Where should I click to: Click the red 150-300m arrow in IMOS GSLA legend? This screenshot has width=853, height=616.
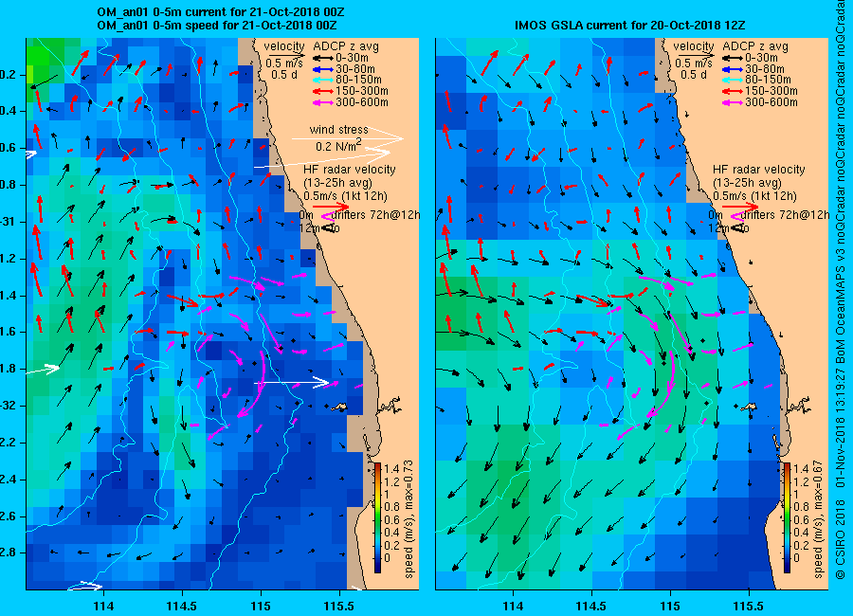tap(732, 91)
